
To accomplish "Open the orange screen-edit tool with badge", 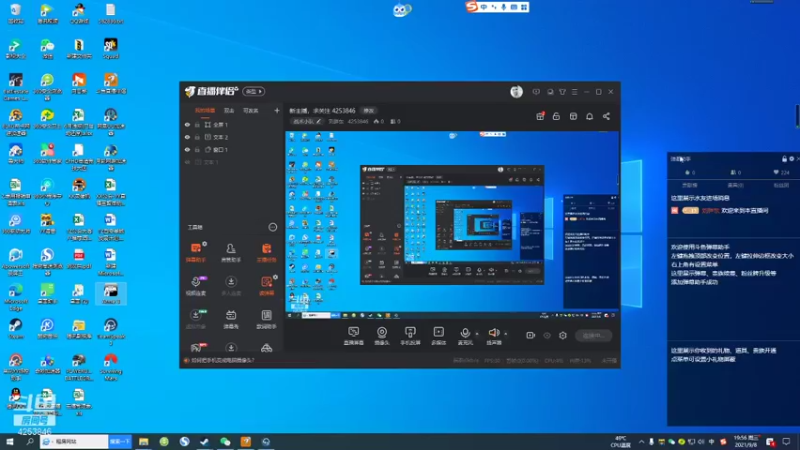I will pos(266,286).
